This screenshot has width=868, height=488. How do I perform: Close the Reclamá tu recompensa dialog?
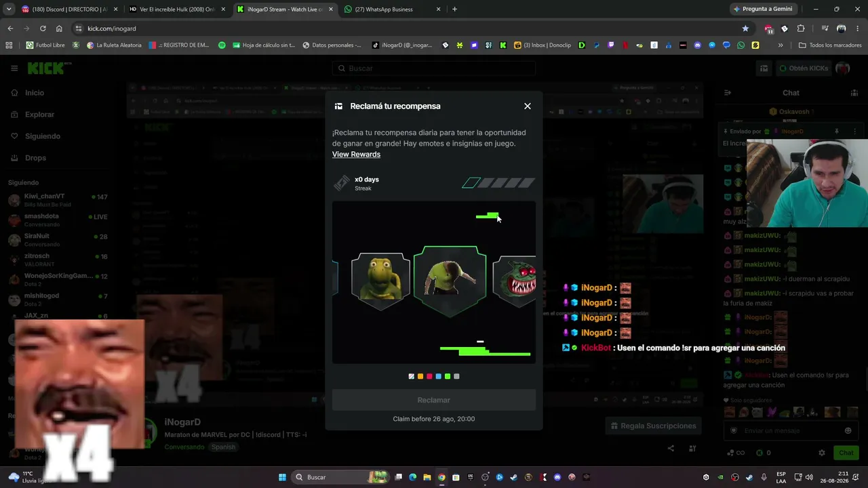point(528,106)
